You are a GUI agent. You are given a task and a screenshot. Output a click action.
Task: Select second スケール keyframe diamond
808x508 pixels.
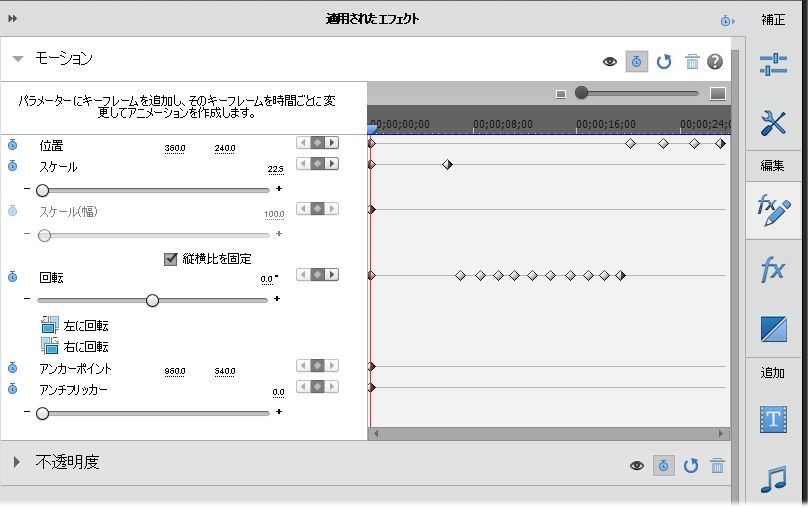click(x=447, y=164)
